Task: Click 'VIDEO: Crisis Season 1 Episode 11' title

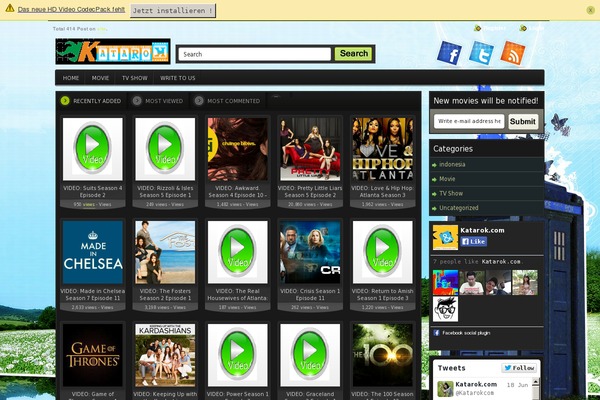Action: 310,294
